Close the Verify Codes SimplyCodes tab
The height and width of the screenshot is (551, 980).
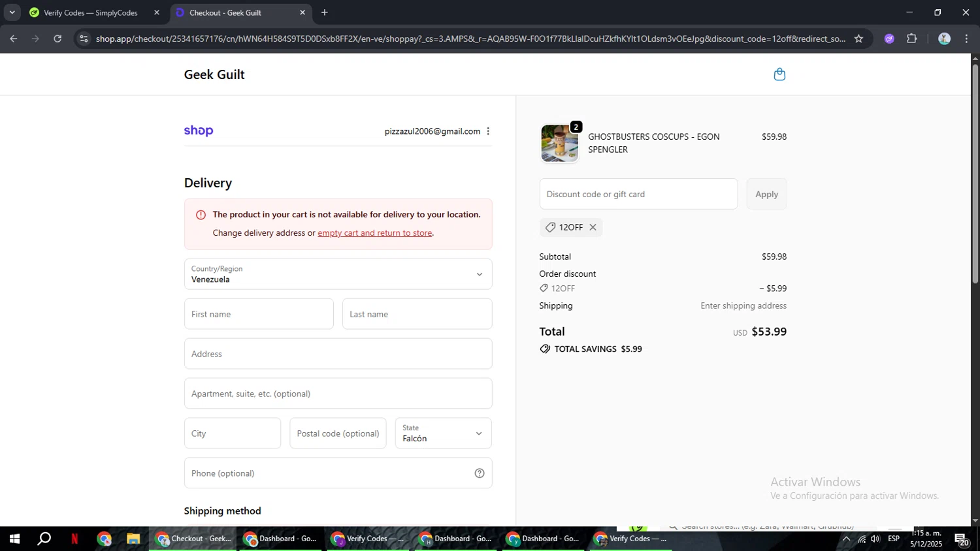click(157, 12)
